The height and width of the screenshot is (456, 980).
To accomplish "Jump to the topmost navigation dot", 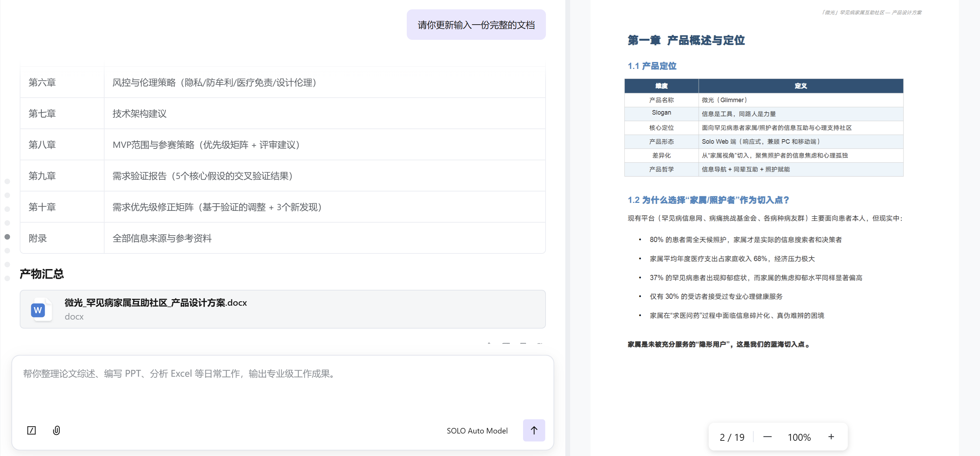I will (7, 181).
